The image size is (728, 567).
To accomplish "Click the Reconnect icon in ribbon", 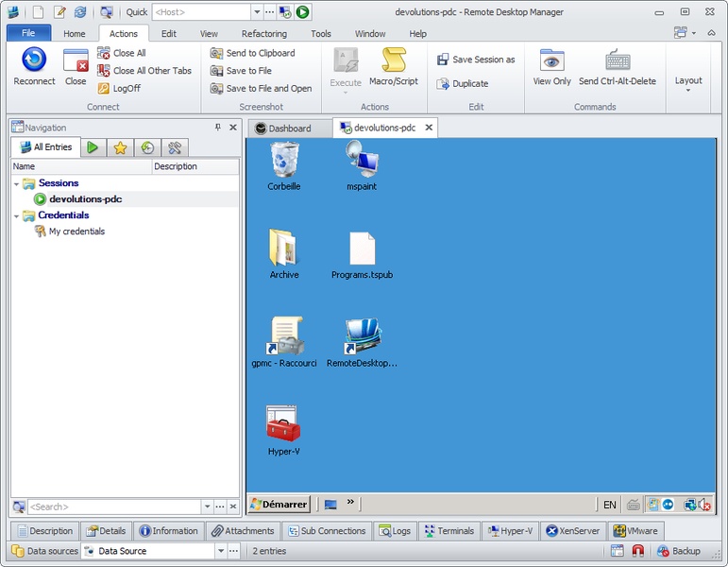I will click(34, 60).
